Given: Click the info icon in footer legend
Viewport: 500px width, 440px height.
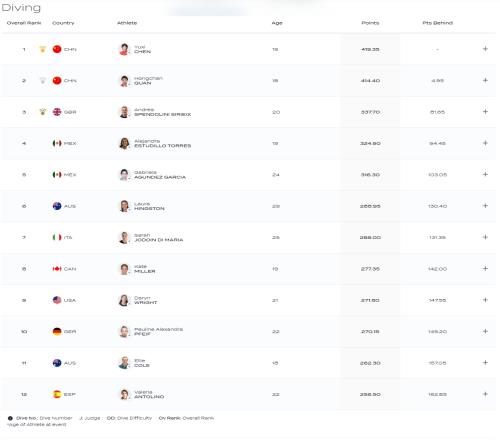Looking at the screenshot, I should tap(10, 418).
